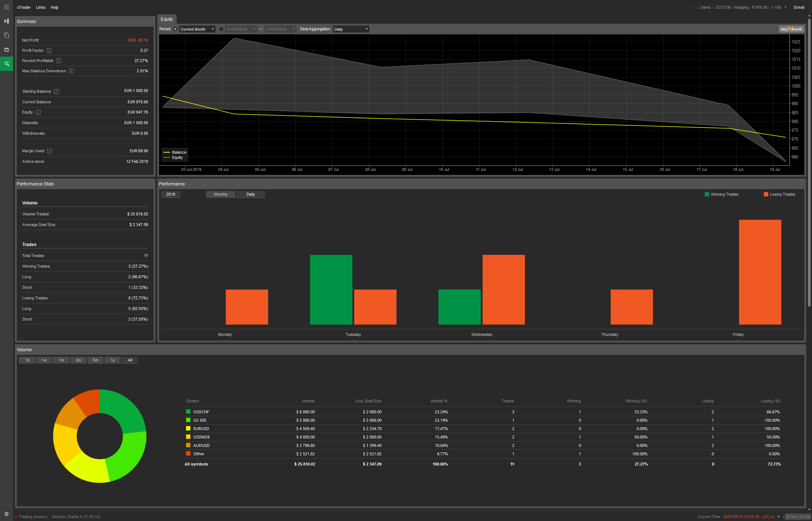Open the hamburger main menu
Viewport: 812px width, 521px height.
click(x=7, y=7)
